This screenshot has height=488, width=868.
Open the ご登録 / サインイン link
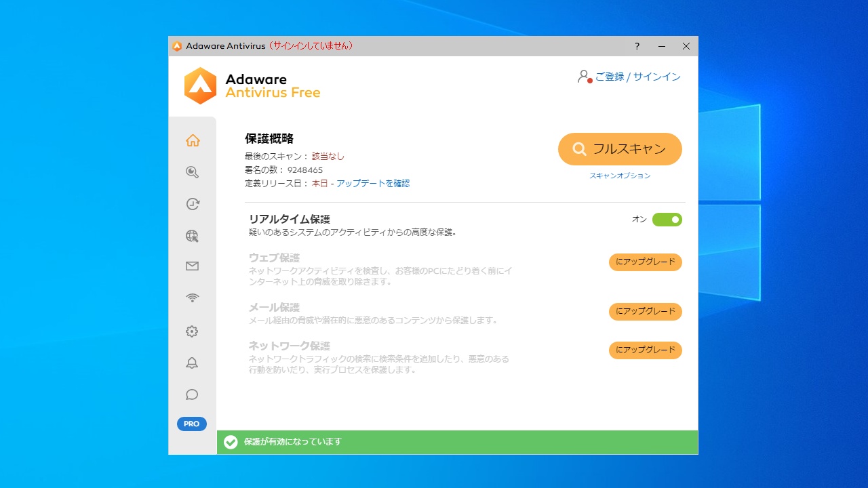638,77
